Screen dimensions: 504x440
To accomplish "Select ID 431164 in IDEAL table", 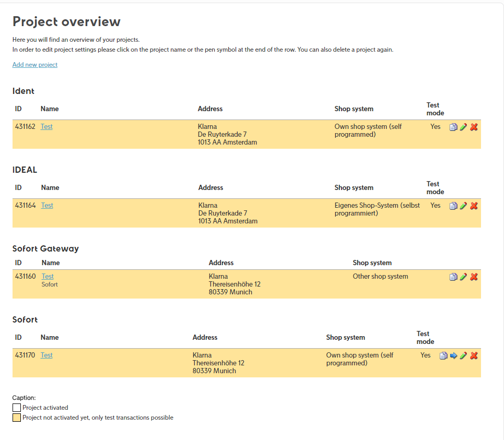I will (26, 205).
